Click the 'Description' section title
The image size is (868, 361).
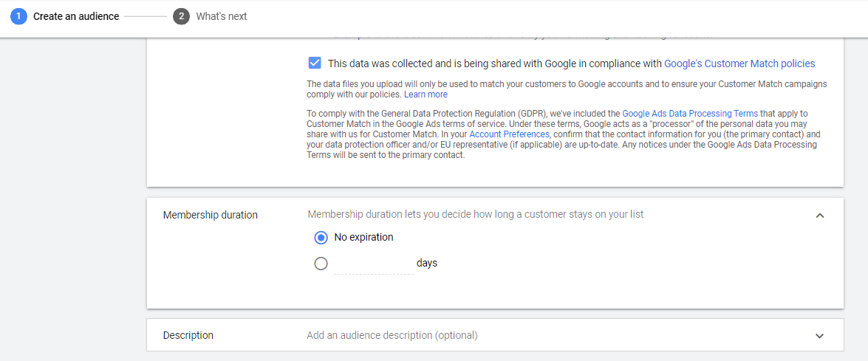(x=188, y=335)
